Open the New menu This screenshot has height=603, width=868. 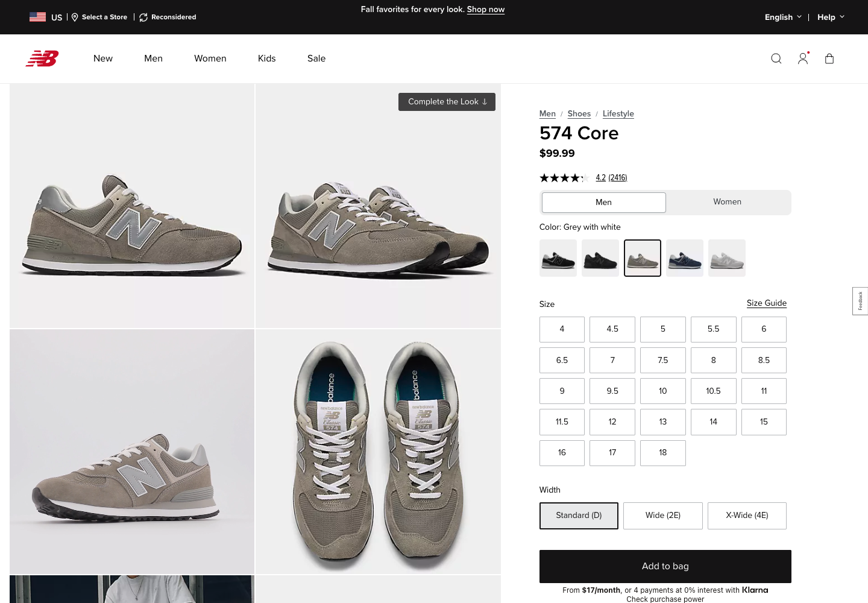[103, 58]
